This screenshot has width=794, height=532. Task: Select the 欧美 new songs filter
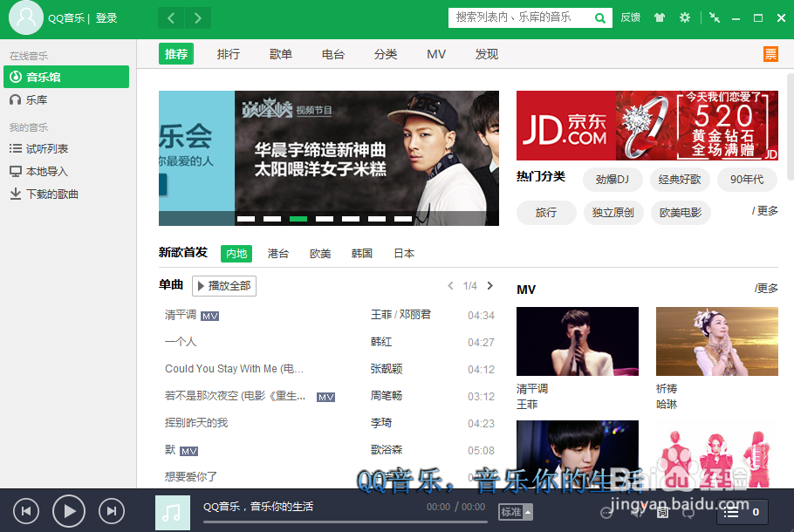[x=320, y=254]
